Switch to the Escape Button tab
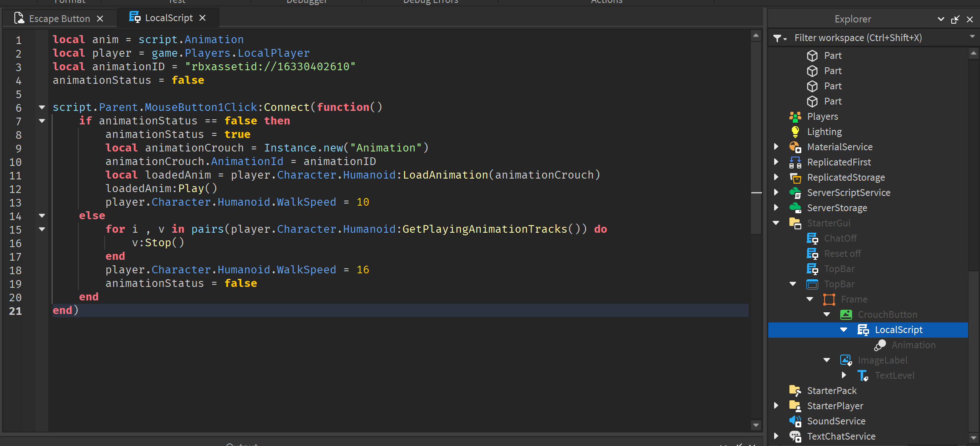The width and height of the screenshot is (980, 446). click(59, 19)
